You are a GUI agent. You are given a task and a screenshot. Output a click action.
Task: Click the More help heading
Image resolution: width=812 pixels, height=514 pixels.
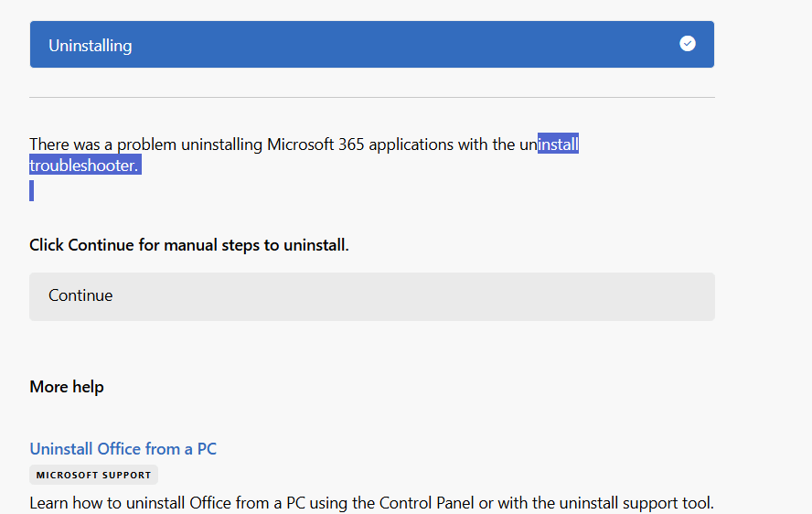point(67,387)
